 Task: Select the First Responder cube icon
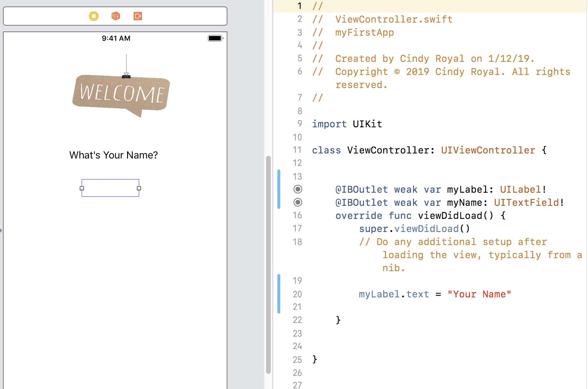pos(116,16)
